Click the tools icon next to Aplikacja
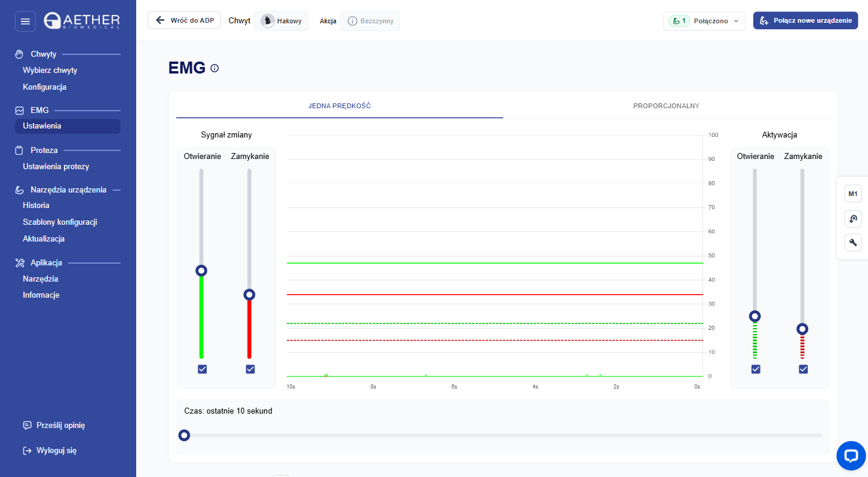Viewport: 868px width, 477px height. pos(19,262)
